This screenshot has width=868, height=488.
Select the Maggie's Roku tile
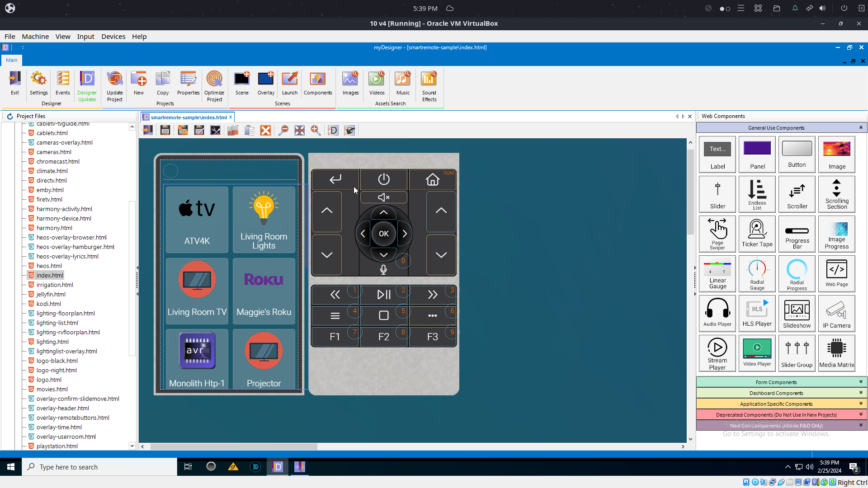pyautogui.click(x=264, y=291)
